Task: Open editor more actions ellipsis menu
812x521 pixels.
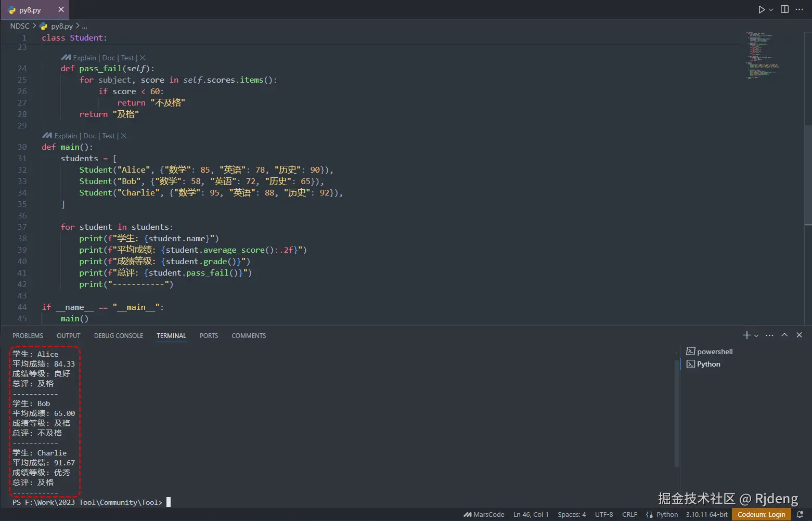Action: [800, 9]
